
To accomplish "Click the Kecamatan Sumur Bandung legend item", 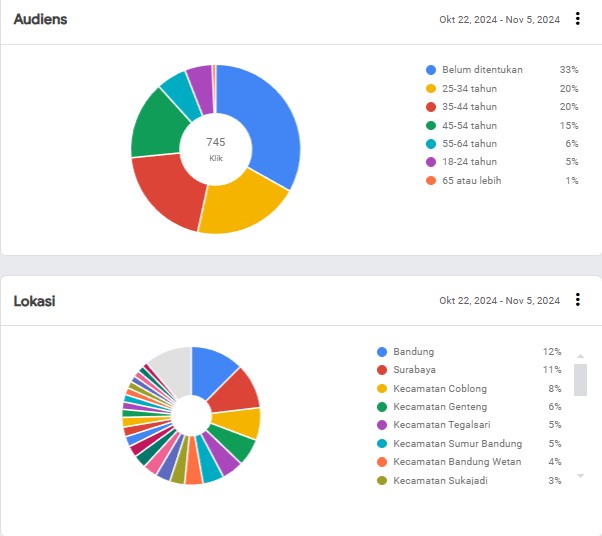I will click(x=457, y=444).
